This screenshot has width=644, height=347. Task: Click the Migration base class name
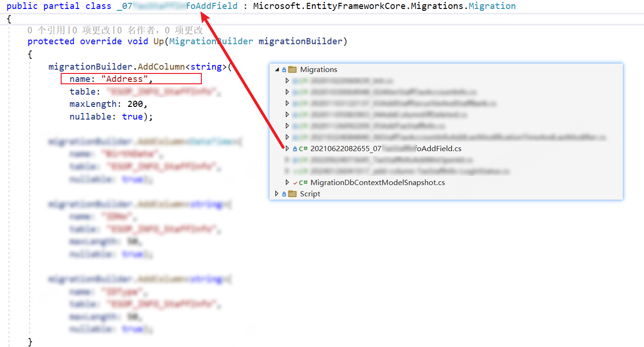(492, 6)
